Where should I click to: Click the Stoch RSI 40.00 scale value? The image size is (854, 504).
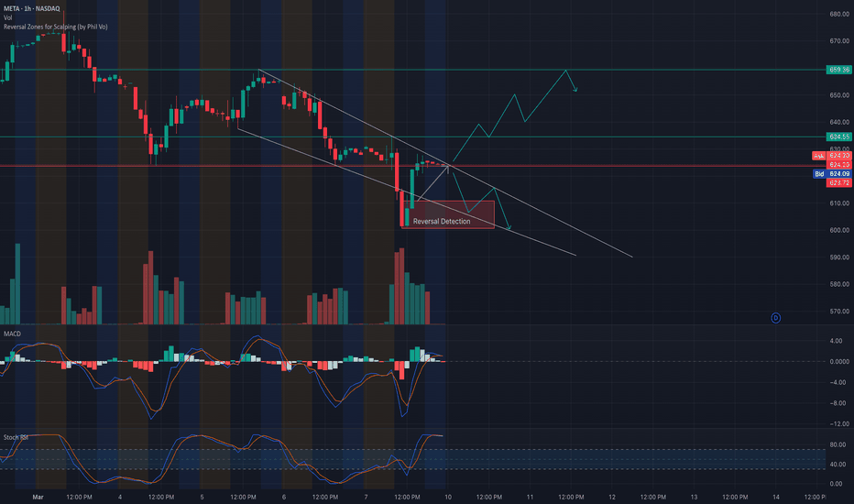click(x=838, y=465)
